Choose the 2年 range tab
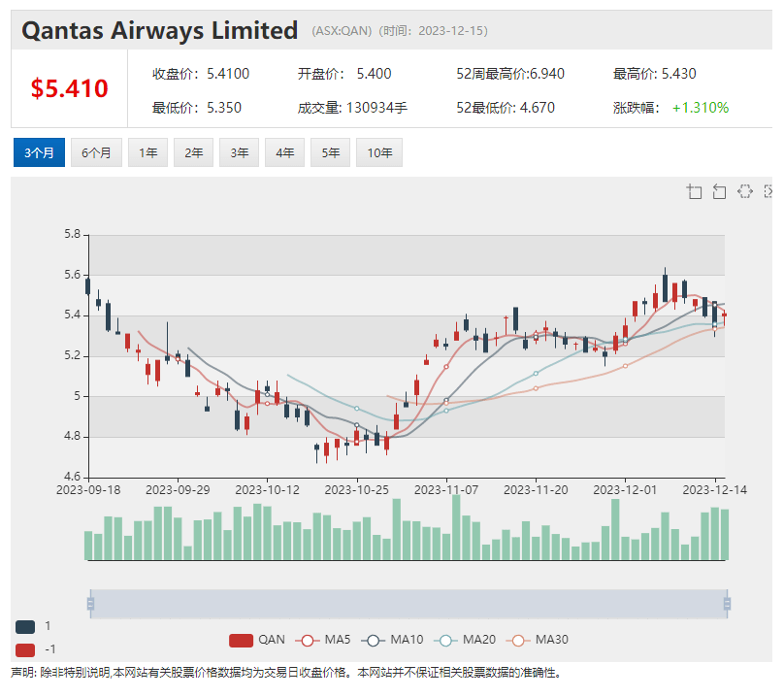 click(193, 152)
